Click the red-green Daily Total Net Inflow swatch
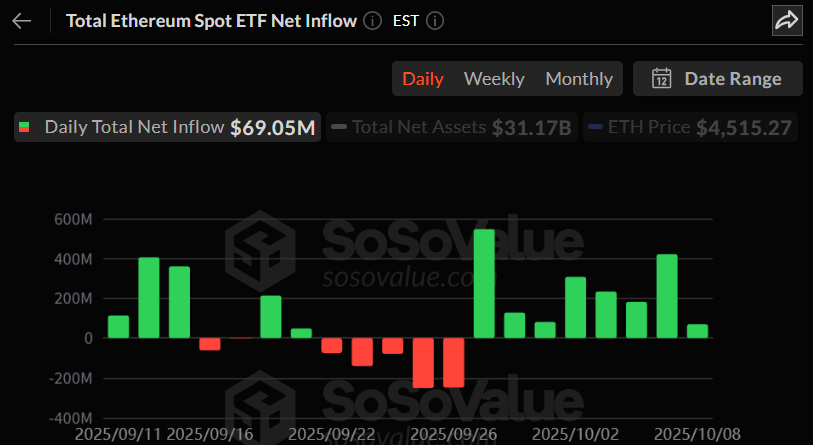 [25, 127]
